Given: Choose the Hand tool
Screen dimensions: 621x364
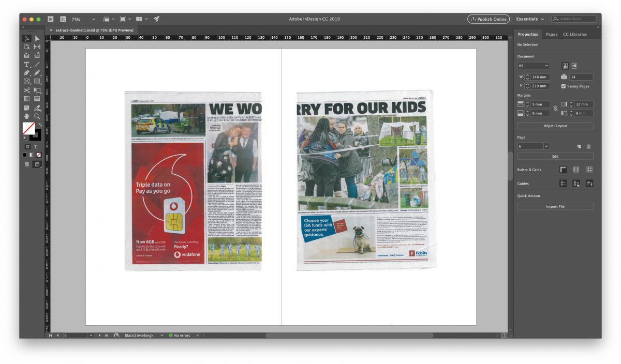Looking at the screenshot, I should (27, 116).
